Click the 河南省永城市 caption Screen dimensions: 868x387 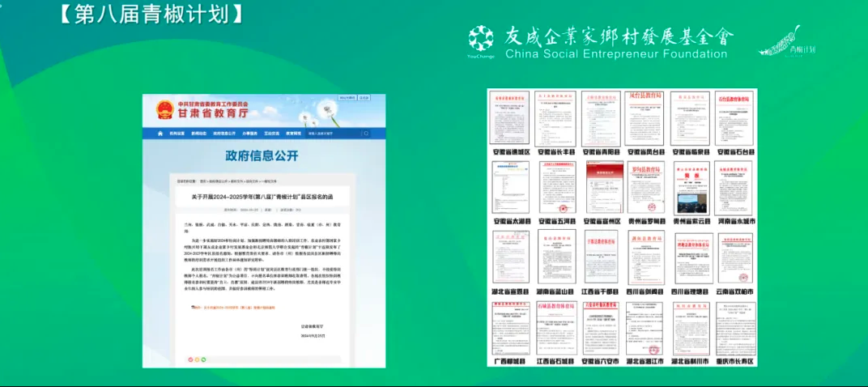click(x=736, y=221)
